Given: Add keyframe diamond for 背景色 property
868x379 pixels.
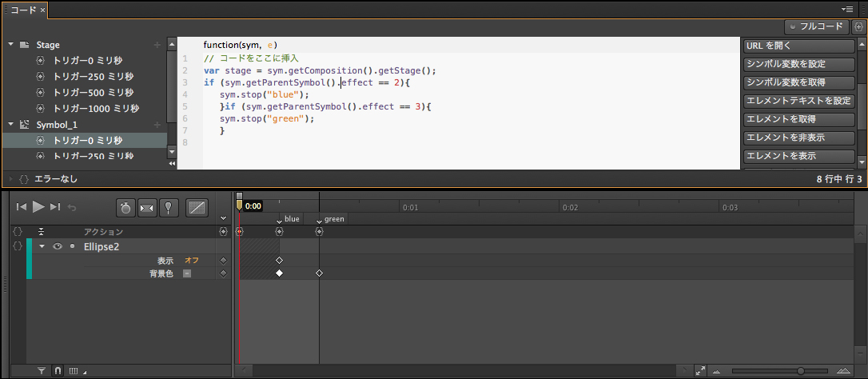Looking at the screenshot, I should [223, 273].
